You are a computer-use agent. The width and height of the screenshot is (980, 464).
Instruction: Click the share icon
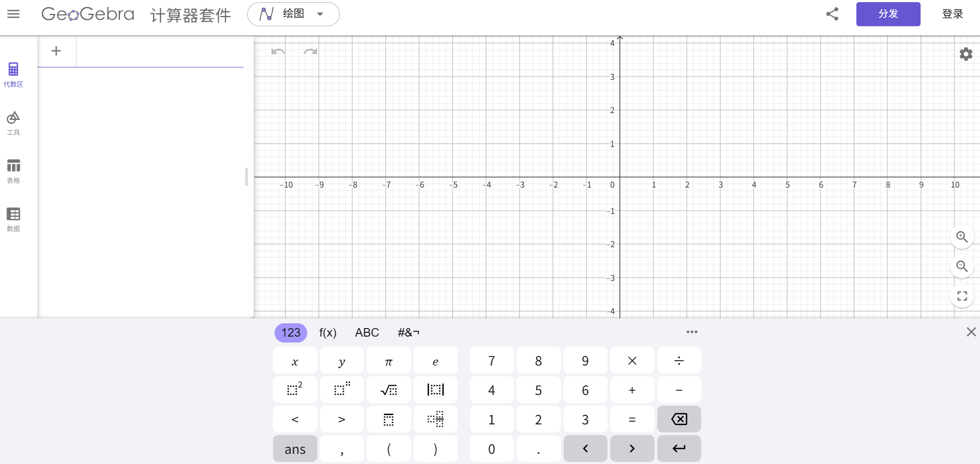click(x=832, y=14)
